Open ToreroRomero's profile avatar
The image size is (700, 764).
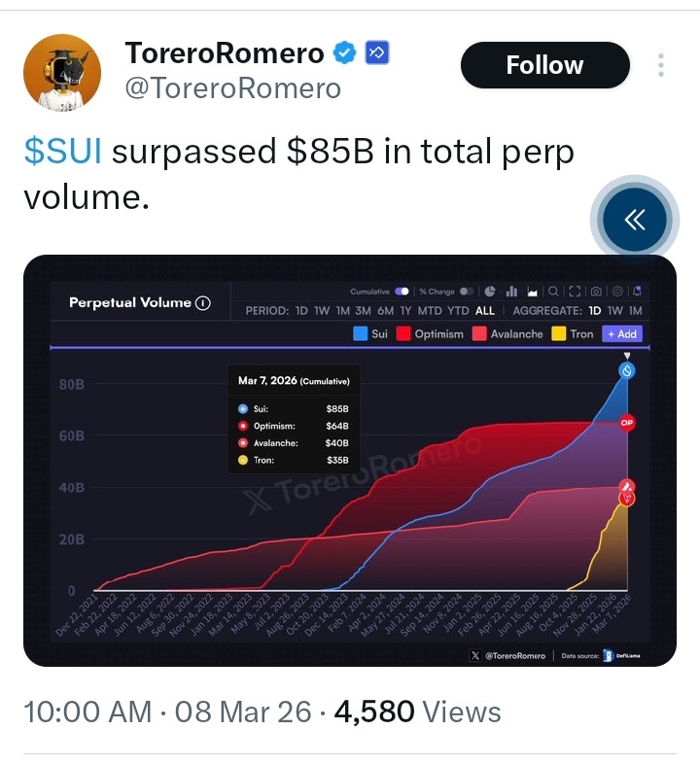tap(62, 73)
